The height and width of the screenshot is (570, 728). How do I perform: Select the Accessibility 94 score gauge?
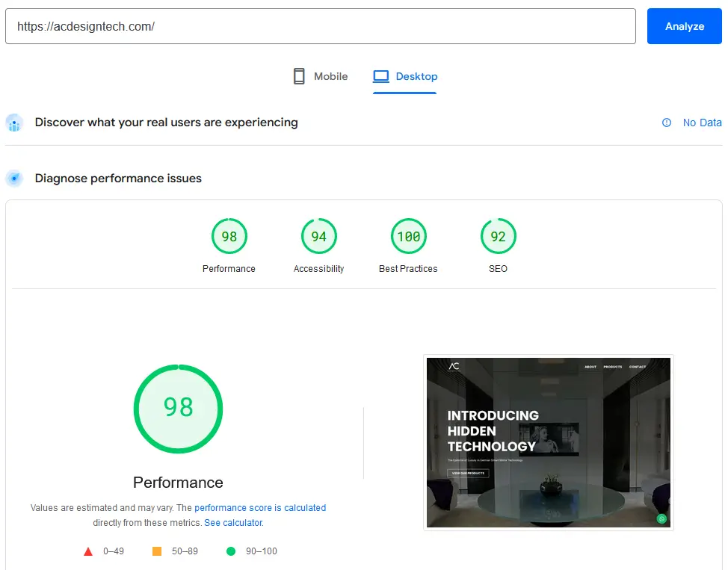(x=318, y=237)
